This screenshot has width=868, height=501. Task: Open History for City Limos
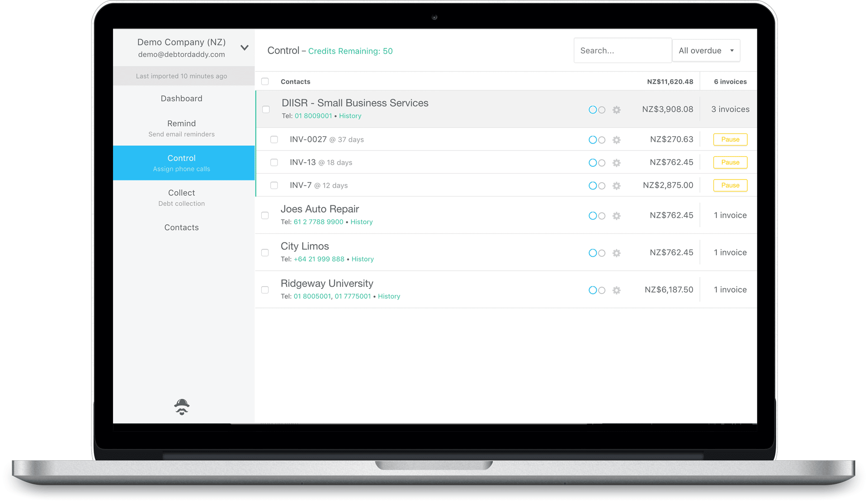click(363, 259)
